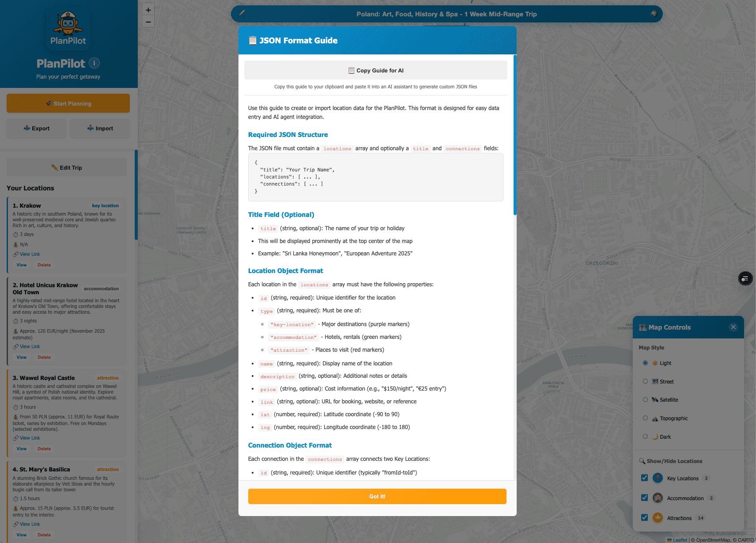Image resolution: width=756 pixels, height=543 pixels.
Task: Dismiss the guide with Got it!
Action: point(377,496)
